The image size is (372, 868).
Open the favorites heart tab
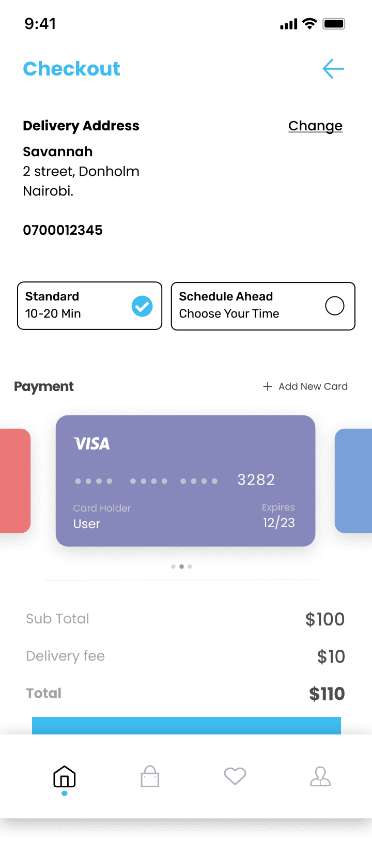pyautogui.click(x=235, y=776)
